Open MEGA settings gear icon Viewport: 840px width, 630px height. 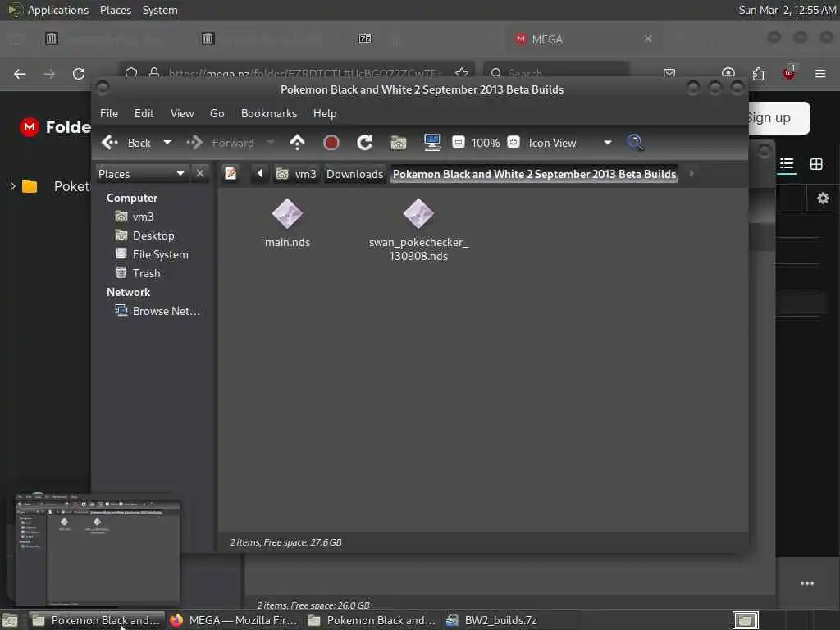[823, 199]
